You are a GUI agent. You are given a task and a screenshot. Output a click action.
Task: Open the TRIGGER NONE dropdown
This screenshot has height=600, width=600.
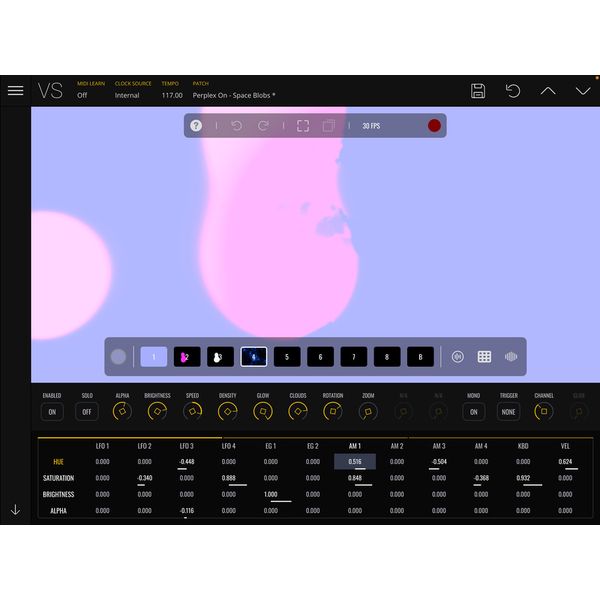pyautogui.click(x=509, y=412)
